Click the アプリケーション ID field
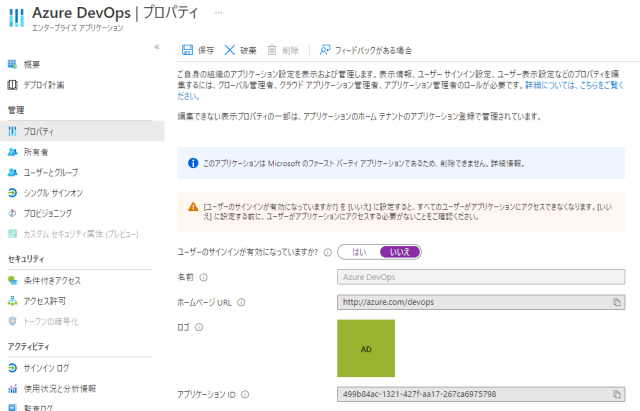The height and width of the screenshot is (411, 640). click(481, 394)
